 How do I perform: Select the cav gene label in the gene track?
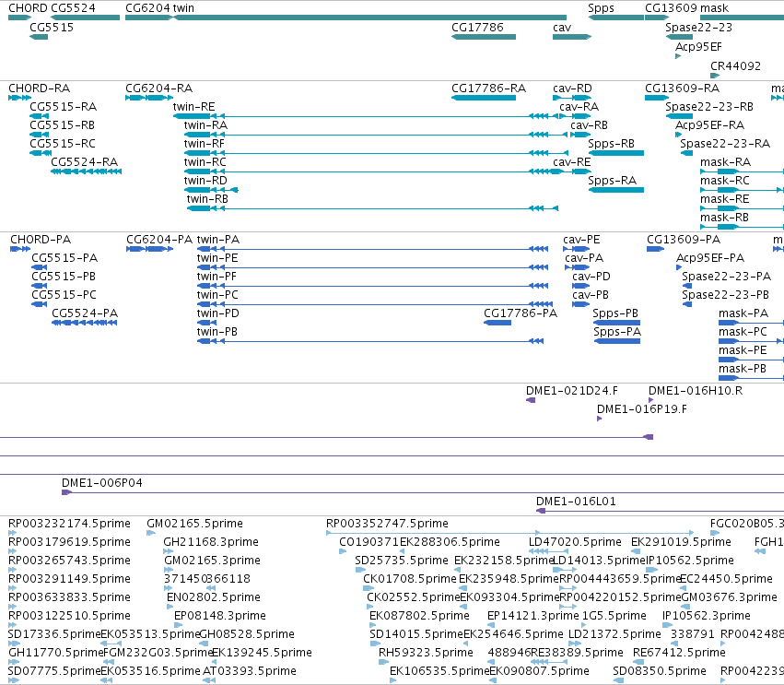562,28
